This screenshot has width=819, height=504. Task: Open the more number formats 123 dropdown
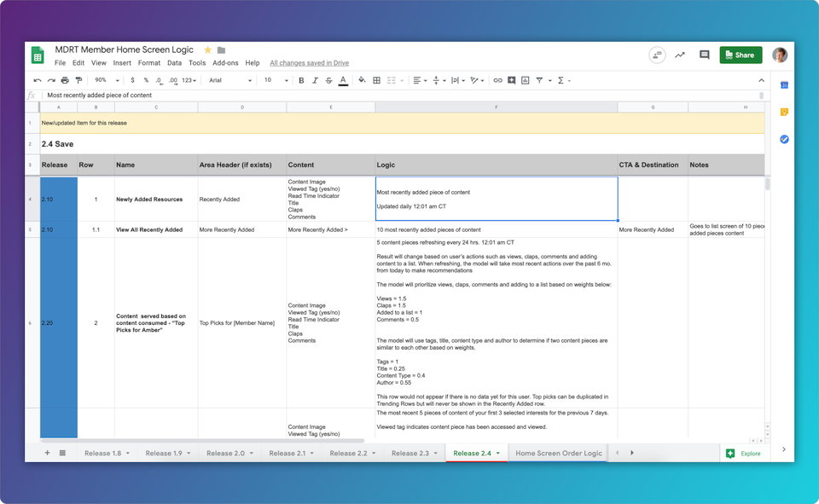(x=189, y=80)
